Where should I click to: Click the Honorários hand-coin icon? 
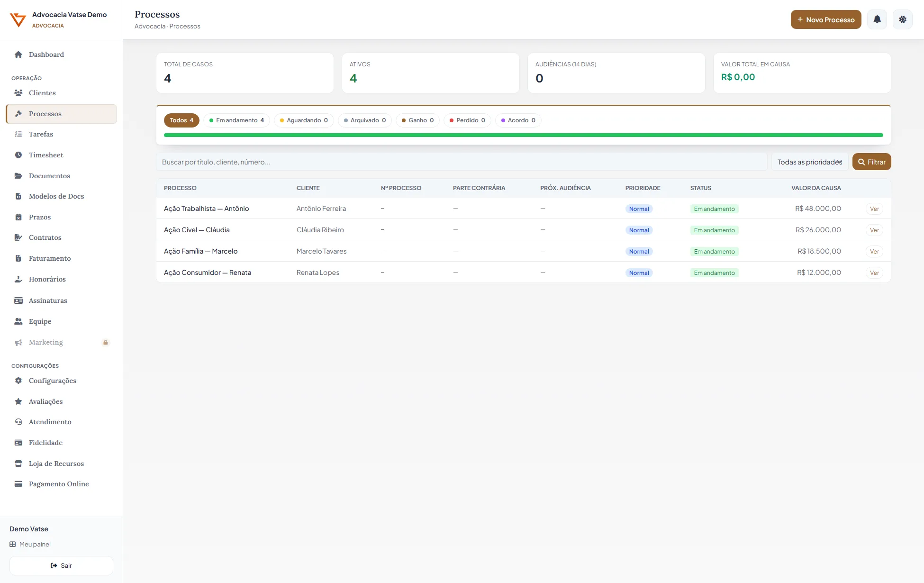(x=18, y=279)
